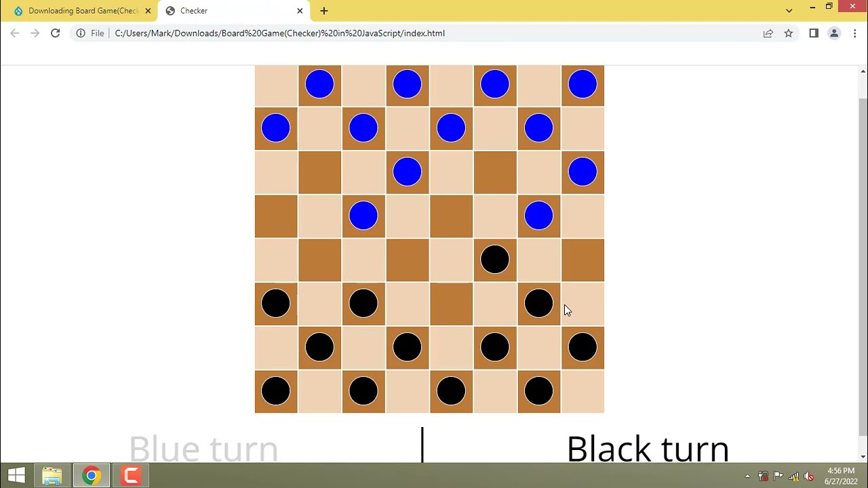
Task: Select blue piece in third row, fourth column
Action: pos(407,171)
